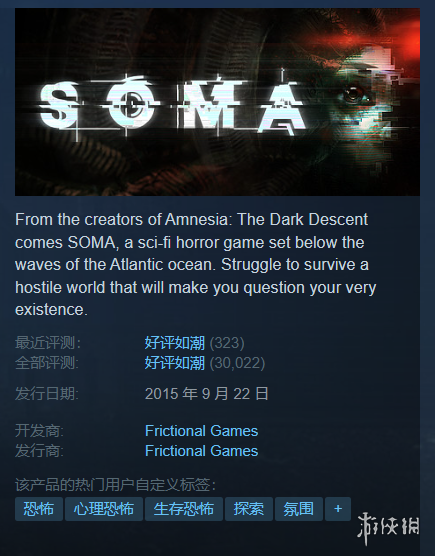Click the recent review count (323)
435x556 pixels.
click(x=227, y=343)
